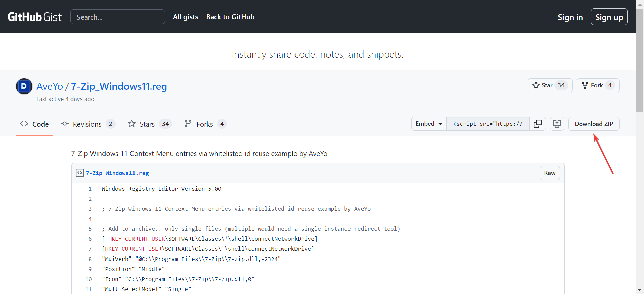644x294 pixels.
Task: Click the "MultiSelectModel"="Single" code line
Action: tap(147, 289)
